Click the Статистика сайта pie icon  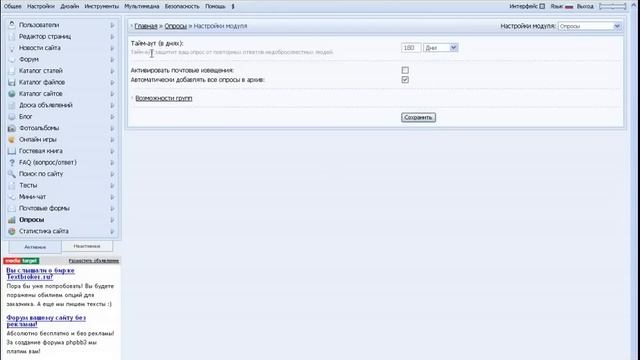point(12,231)
